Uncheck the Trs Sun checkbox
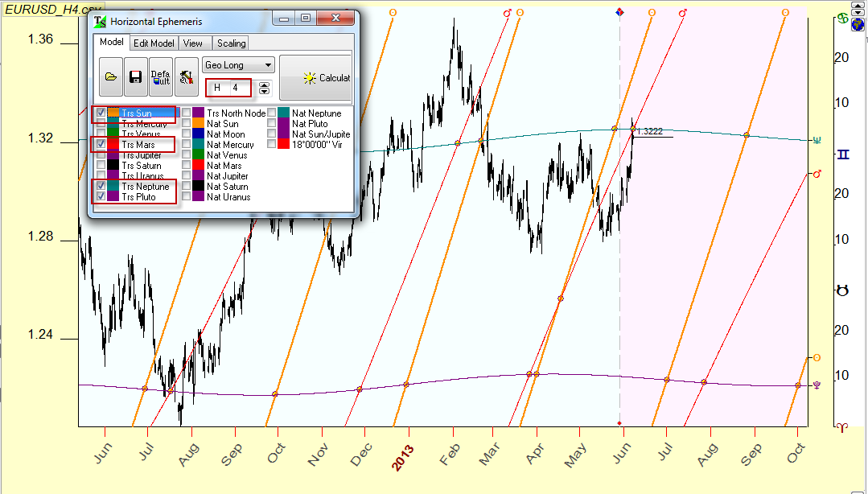This screenshot has width=868, height=494. [x=101, y=113]
